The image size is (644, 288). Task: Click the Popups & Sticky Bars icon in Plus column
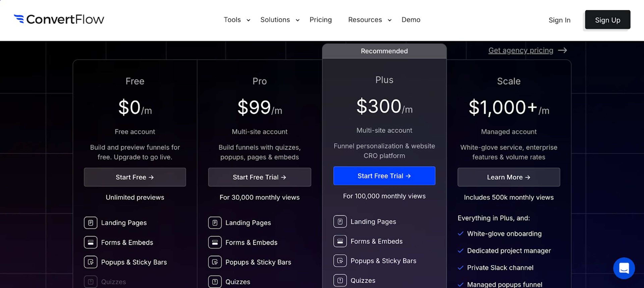[x=340, y=261]
